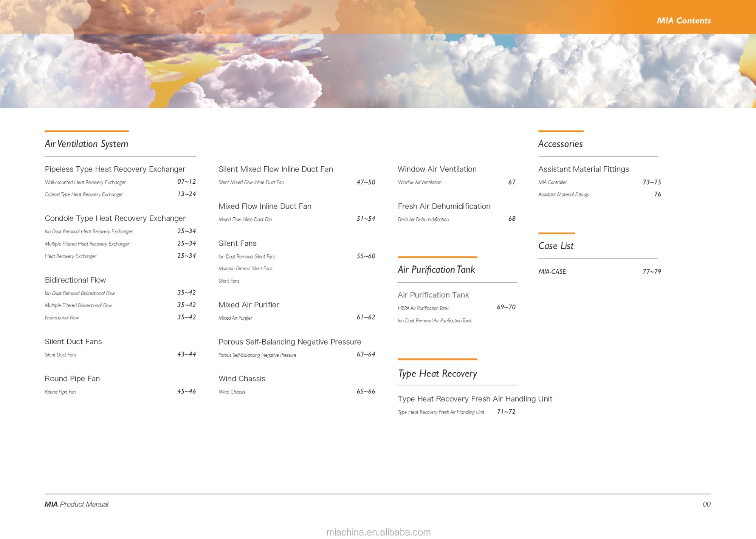
Task: Open Cabinet Type Heat Recovery Exchanger entry
Action: (x=84, y=195)
